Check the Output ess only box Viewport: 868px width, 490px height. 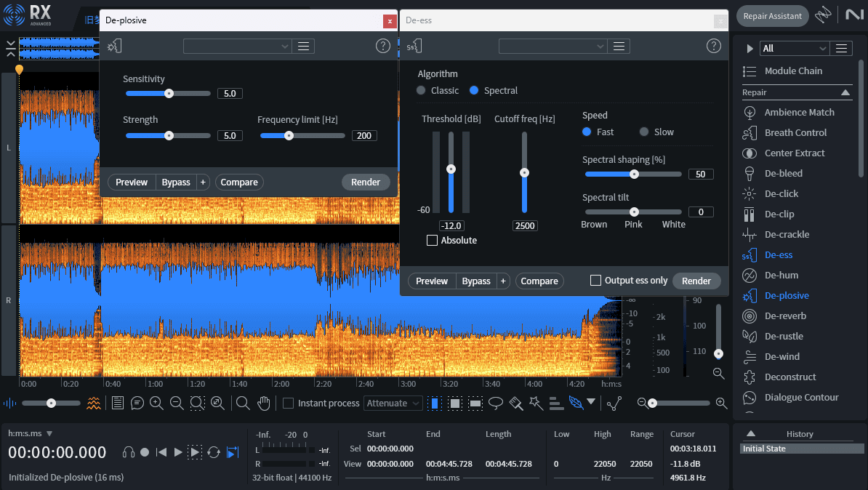click(x=595, y=281)
